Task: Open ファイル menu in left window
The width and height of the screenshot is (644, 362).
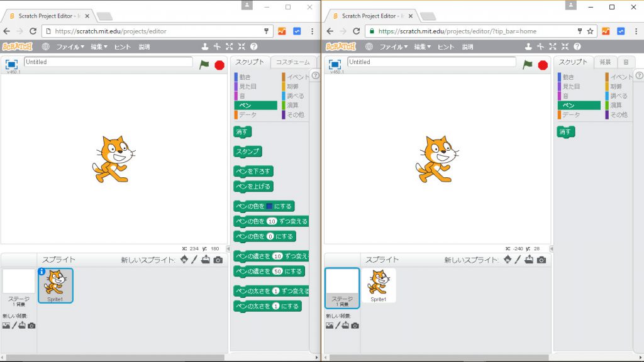Action: tap(70, 47)
